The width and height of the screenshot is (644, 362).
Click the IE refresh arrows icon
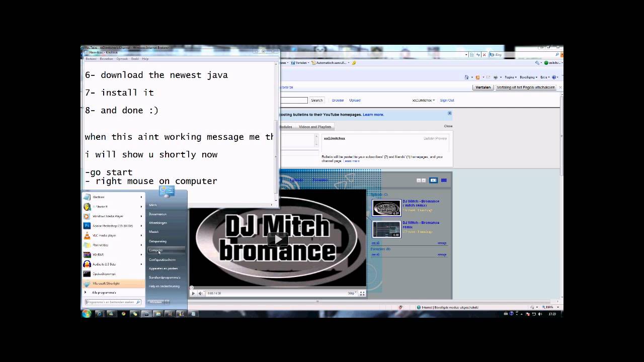[x=477, y=54]
